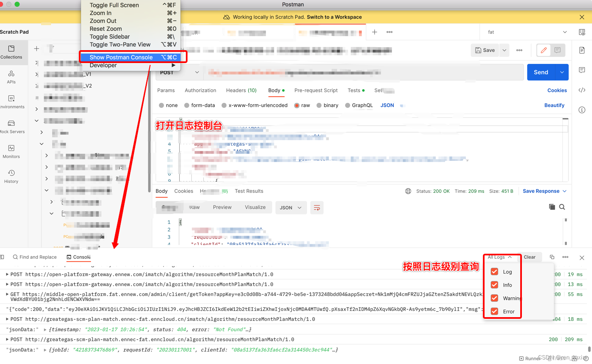
Task: Open the Monitors sidebar panel
Action: 11,152
